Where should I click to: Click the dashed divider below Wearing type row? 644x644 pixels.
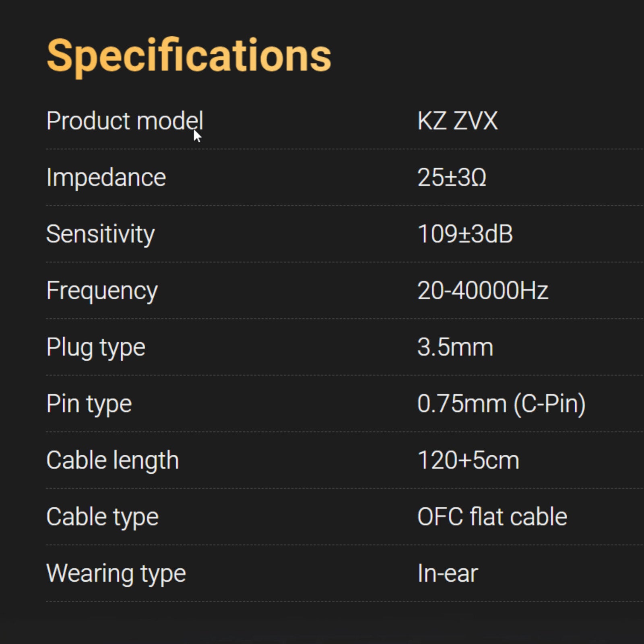[322, 602]
